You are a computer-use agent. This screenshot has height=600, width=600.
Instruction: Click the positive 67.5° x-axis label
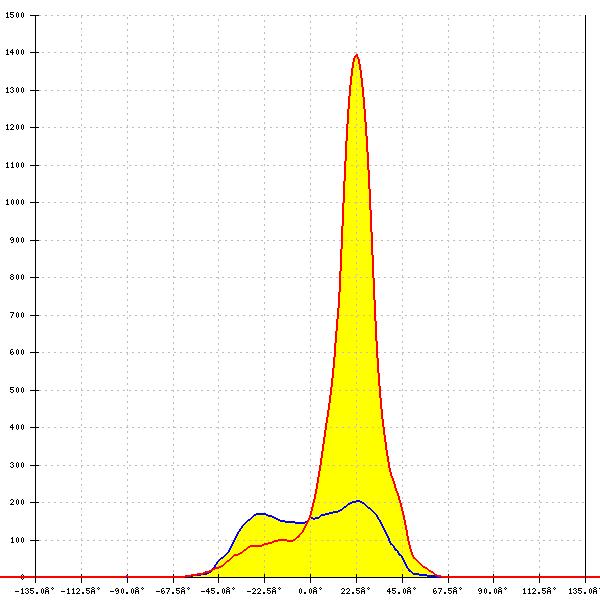click(x=448, y=591)
